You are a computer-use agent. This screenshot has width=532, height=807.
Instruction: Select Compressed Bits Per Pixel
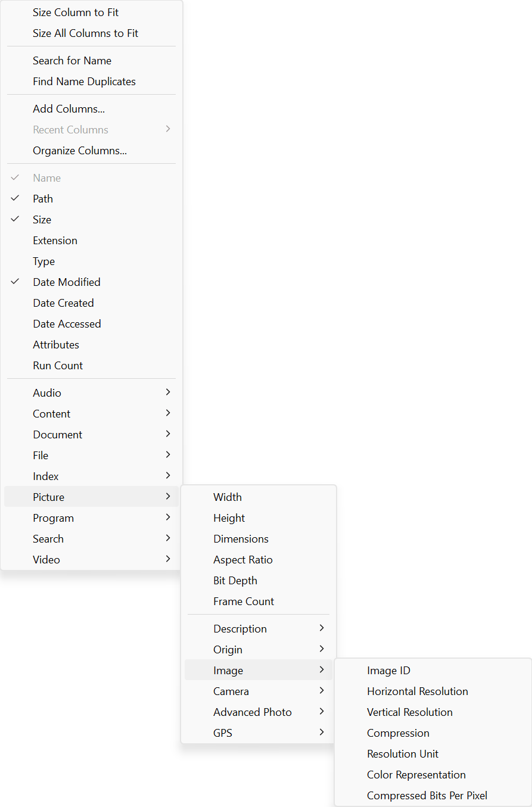click(x=427, y=796)
